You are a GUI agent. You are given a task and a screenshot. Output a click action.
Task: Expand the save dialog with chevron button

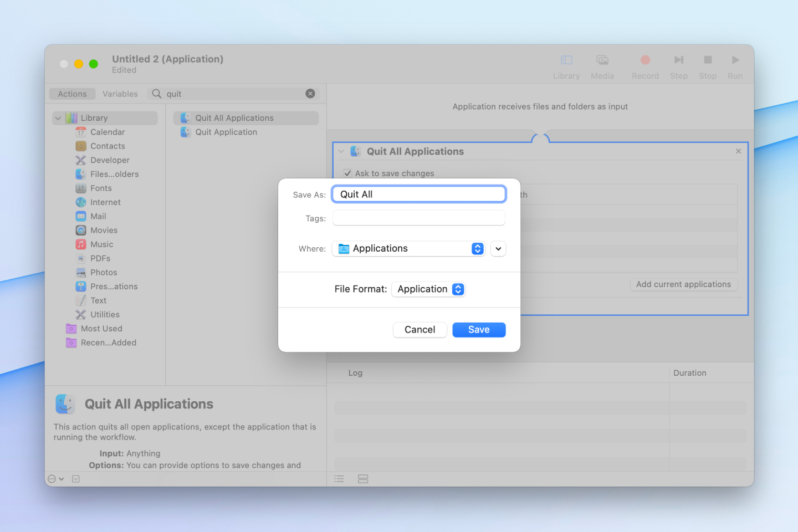[x=498, y=249]
